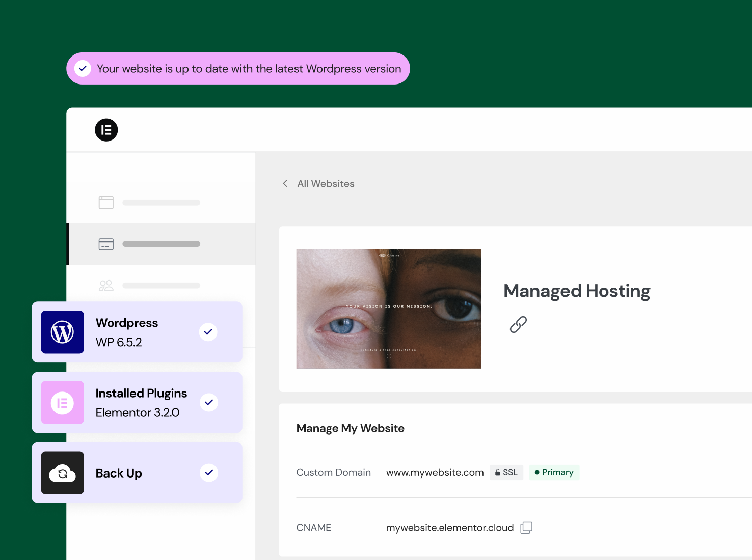The width and height of the screenshot is (752, 560).
Task: Copy the CNAME mywebsite.elementor.cloud value
Action: pos(526,527)
